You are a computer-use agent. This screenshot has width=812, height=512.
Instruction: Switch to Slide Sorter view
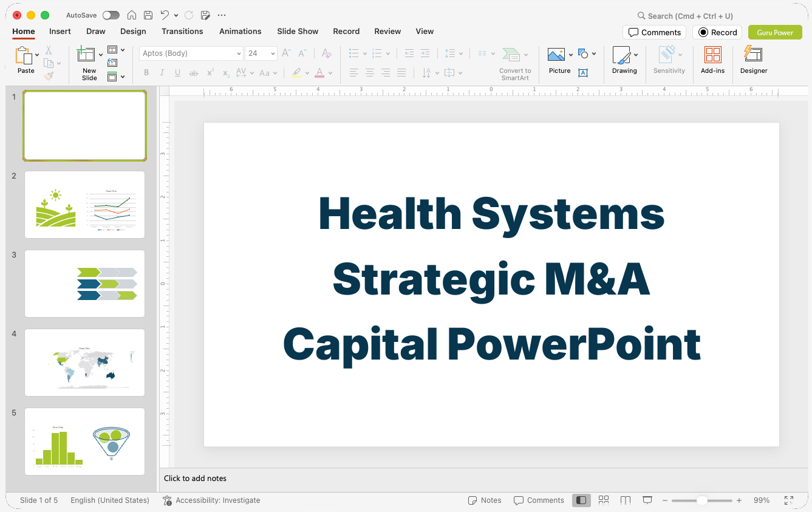click(604, 500)
